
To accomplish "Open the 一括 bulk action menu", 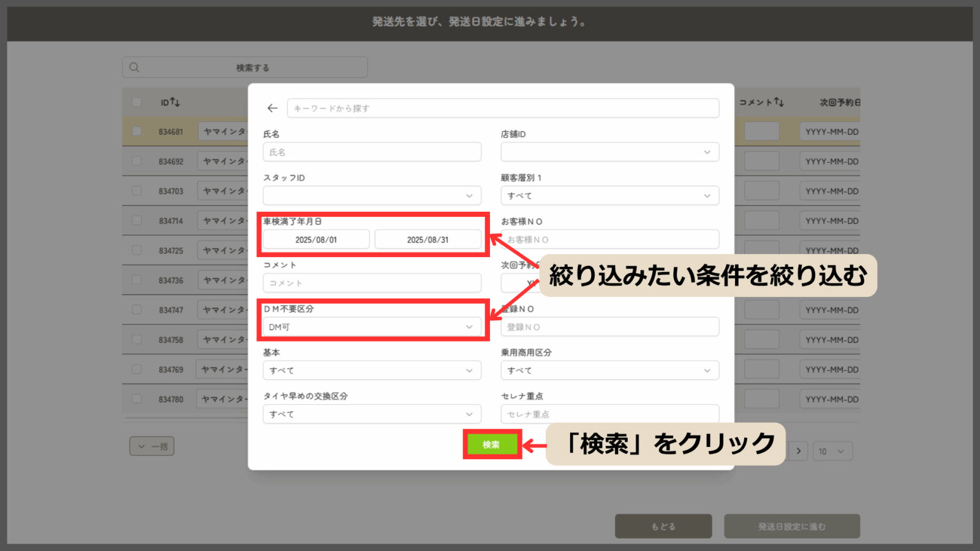I will click(152, 446).
